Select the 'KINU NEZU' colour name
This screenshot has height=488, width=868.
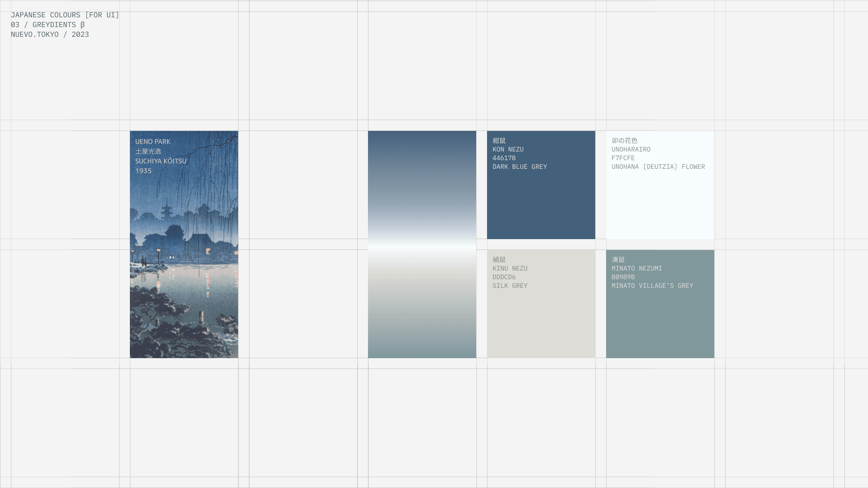[x=510, y=268]
